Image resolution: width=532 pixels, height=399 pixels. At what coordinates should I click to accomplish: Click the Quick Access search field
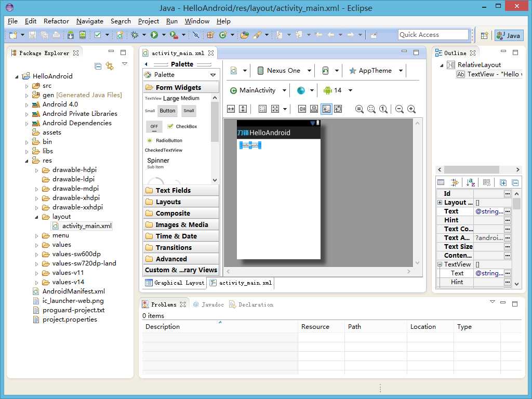point(433,35)
